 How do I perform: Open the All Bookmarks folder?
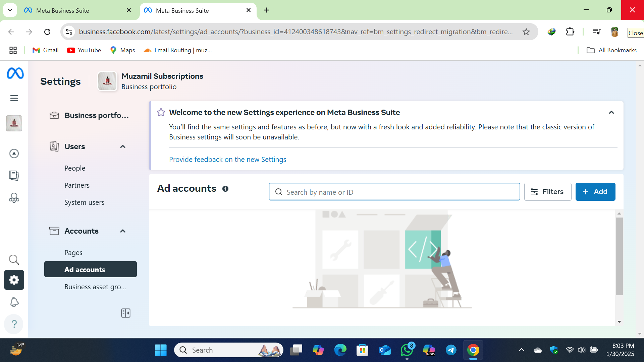pyautogui.click(x=611, y=50)
